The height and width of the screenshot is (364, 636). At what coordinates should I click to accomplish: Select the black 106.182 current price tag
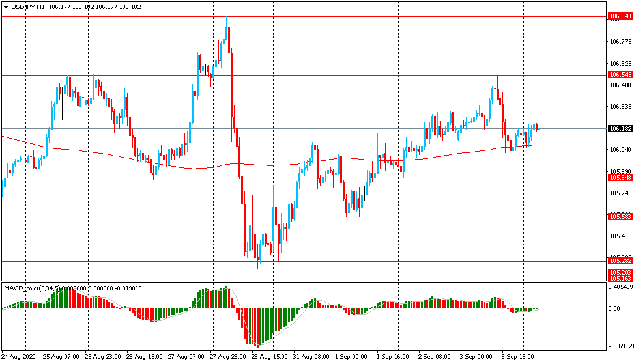point(620,128)
